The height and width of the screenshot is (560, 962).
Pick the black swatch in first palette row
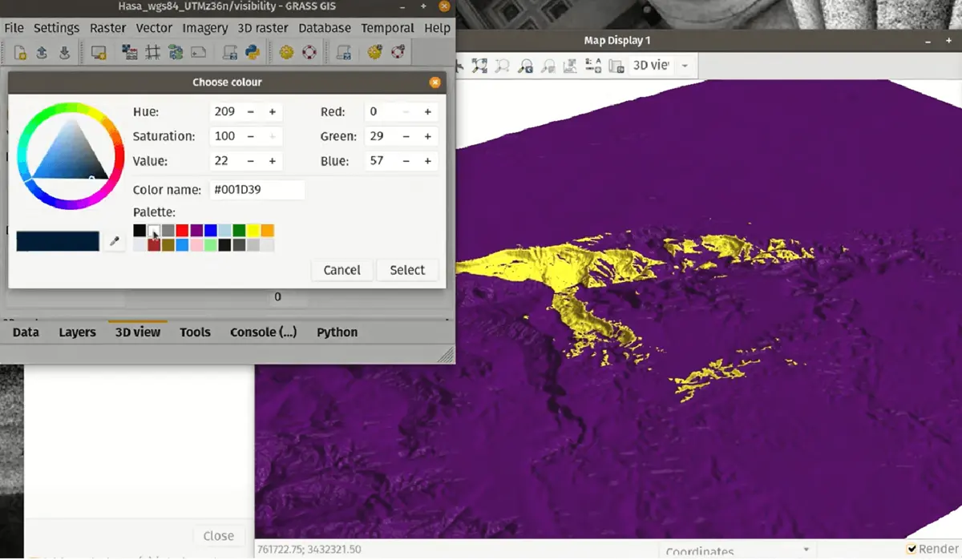pyautogui.click(x=139, y=231)
